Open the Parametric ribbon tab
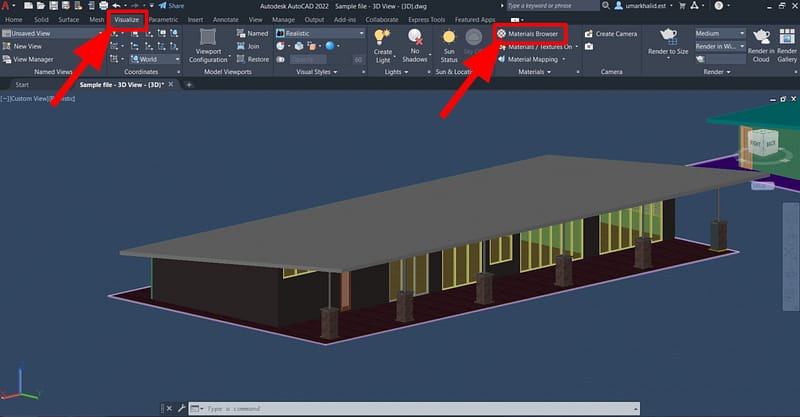This screenshot has width=800, height=417. pyautogui.click(x=163, y=18)
